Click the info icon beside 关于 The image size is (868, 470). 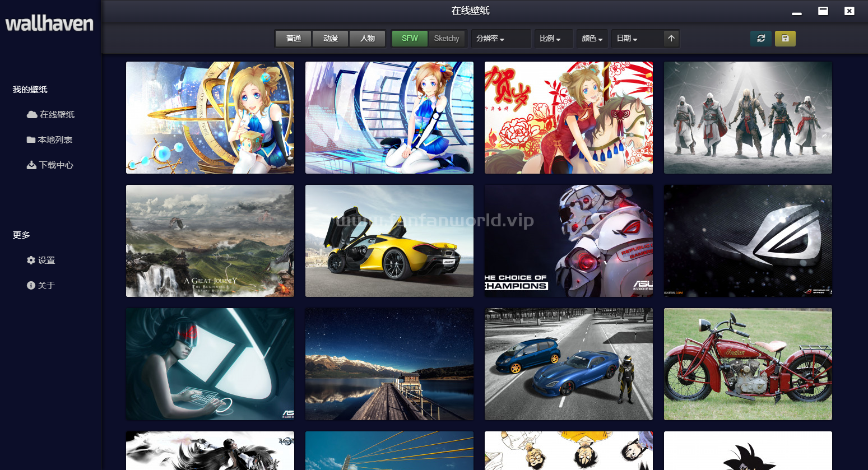pos(31,286)
